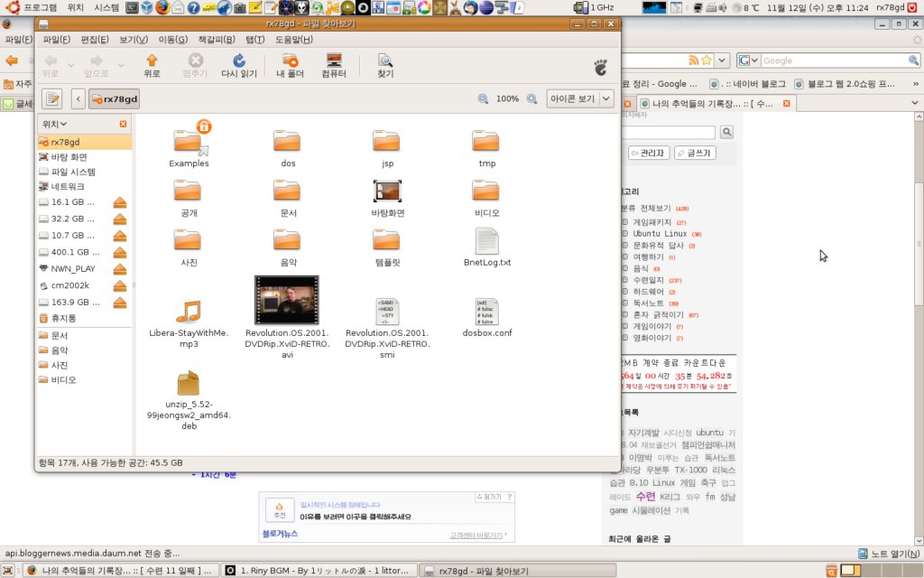Viewport: 924px width, 578px height.
Task: Click 관리자 button on the blog page
Action: tap(648, 153)
